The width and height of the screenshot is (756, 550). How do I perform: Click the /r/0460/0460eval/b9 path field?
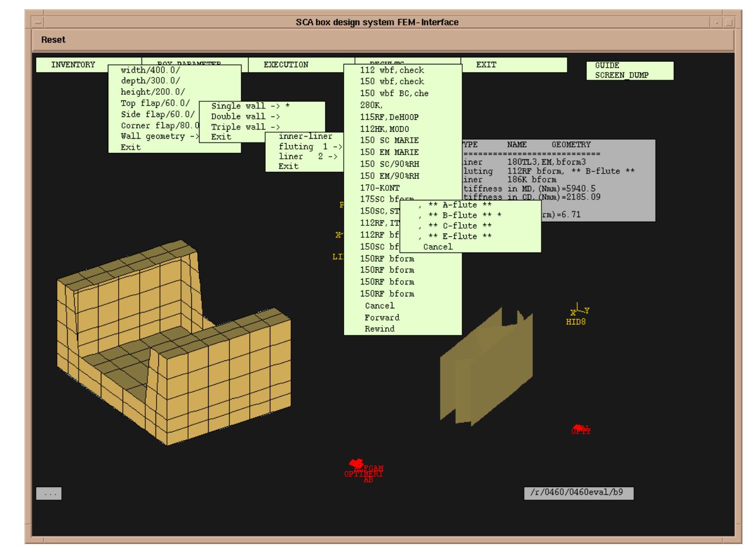[x=578, y=493]
